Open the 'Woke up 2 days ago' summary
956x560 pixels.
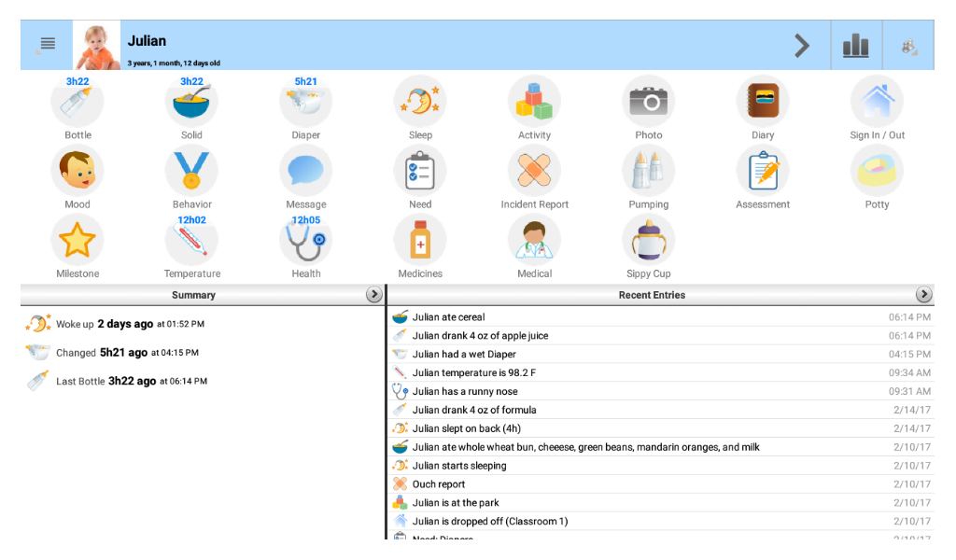[203, 324]
